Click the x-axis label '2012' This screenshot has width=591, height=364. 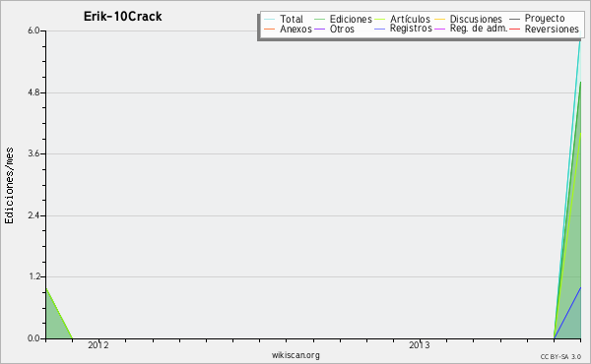(x=98, y=345)
